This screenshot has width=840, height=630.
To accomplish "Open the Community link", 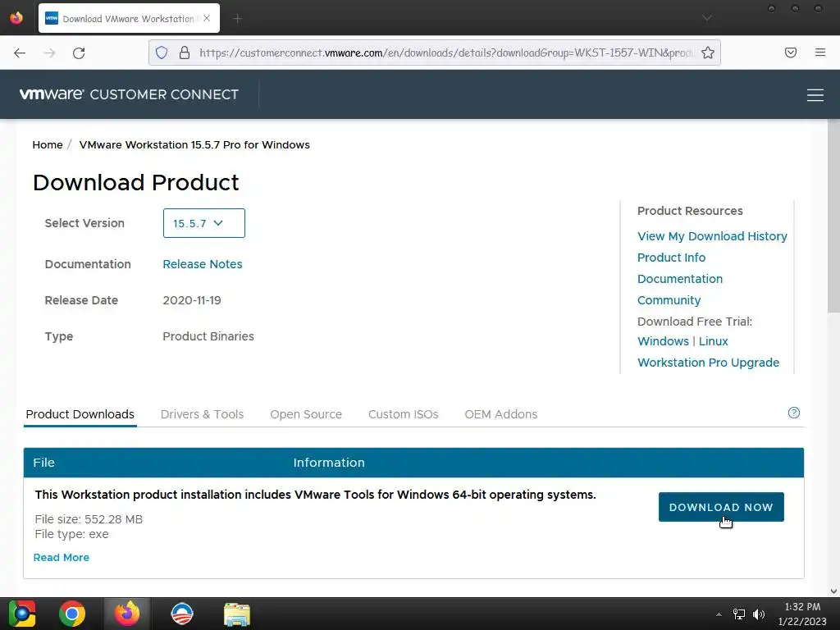I will (669, 300).
